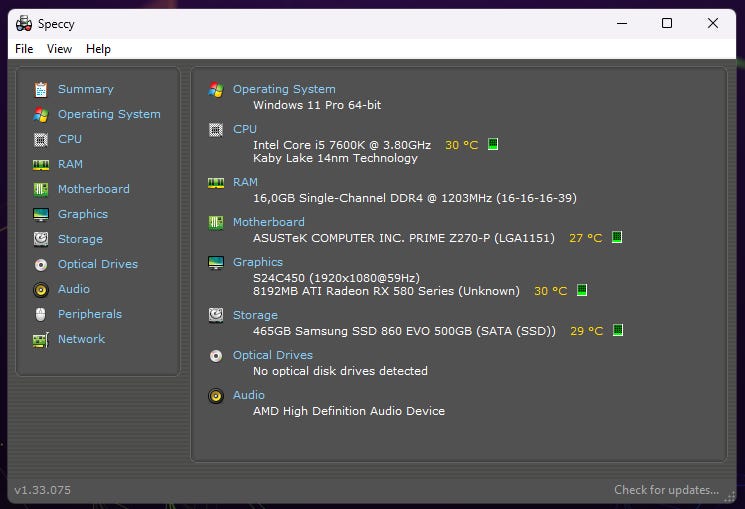Click the Audio speaker icon in sidebar
Viewport: 745px width, 509px height.
[x=41, y=289]
